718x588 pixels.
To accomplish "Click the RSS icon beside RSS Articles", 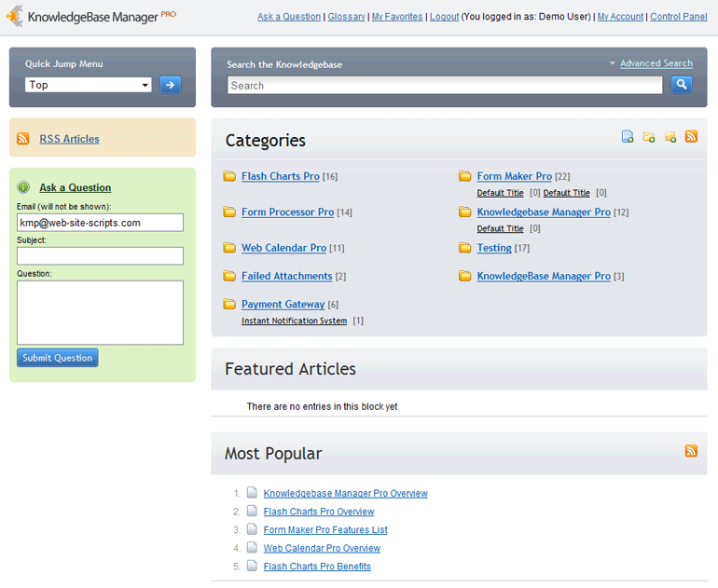I will 23,139.
